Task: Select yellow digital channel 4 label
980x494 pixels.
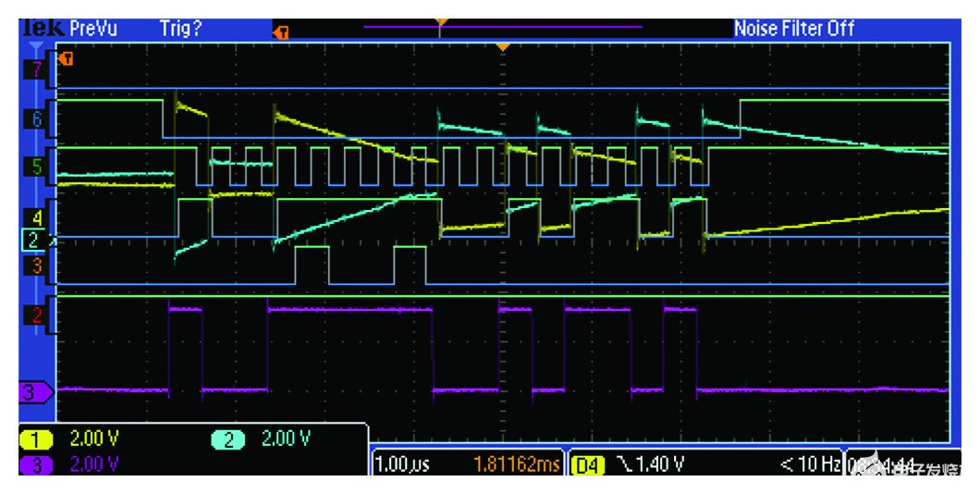Action: click(37, 219)
